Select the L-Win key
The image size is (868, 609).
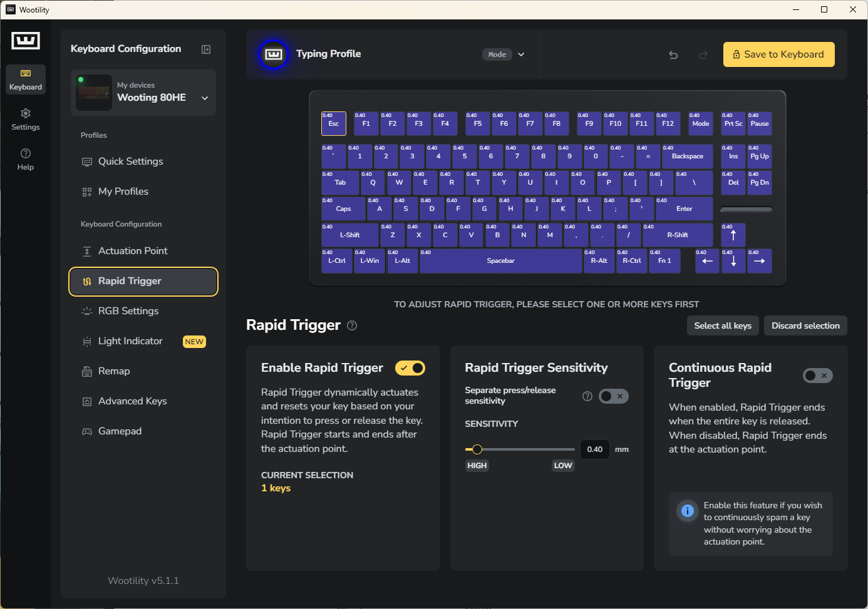pos(369,261)
